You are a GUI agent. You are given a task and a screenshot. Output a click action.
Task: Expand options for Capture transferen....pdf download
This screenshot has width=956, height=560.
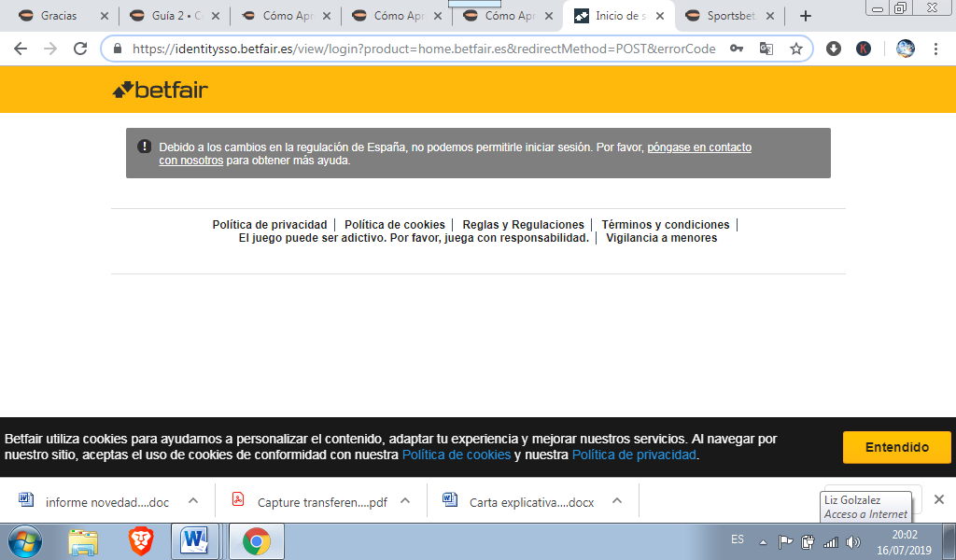pos(405,501)
